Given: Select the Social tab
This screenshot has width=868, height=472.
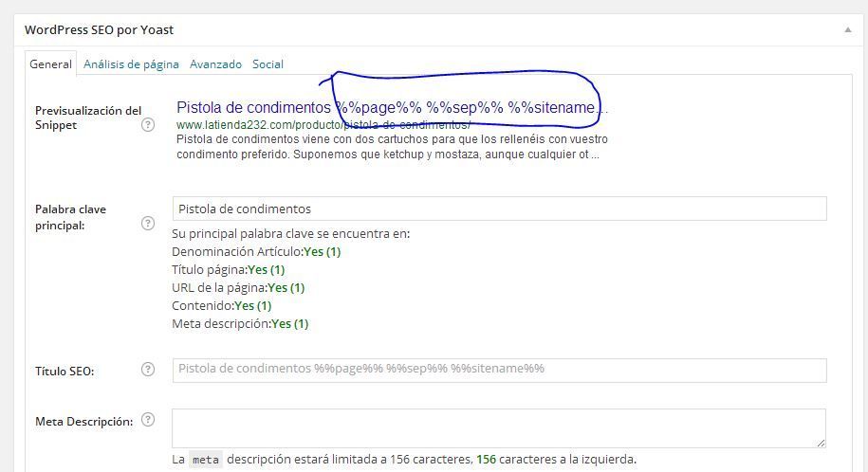Looking at the screenshot, I should coord(268,64).
